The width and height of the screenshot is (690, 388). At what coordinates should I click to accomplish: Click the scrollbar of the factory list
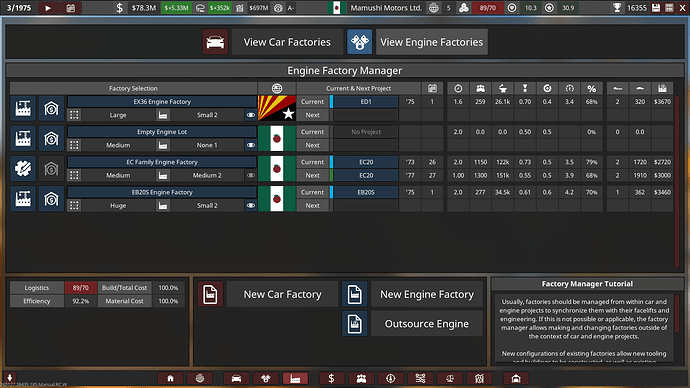coord(677,181)
